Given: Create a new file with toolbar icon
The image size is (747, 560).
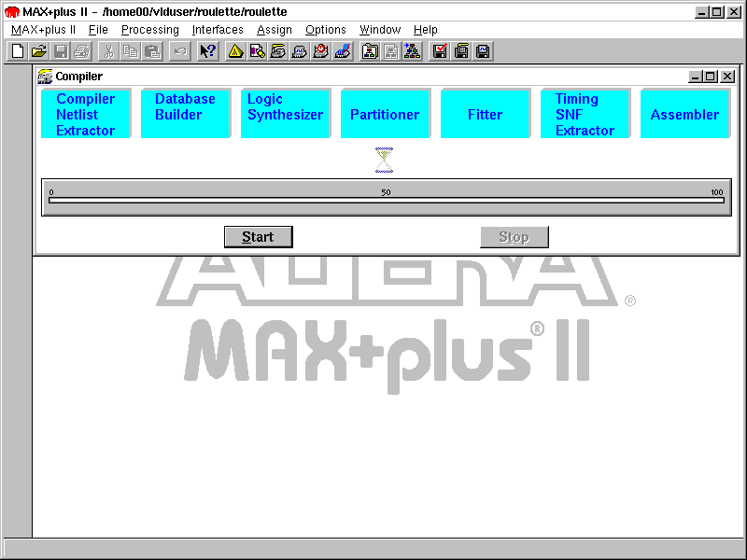Looking at the screenshot, I should tap(18, 51).
